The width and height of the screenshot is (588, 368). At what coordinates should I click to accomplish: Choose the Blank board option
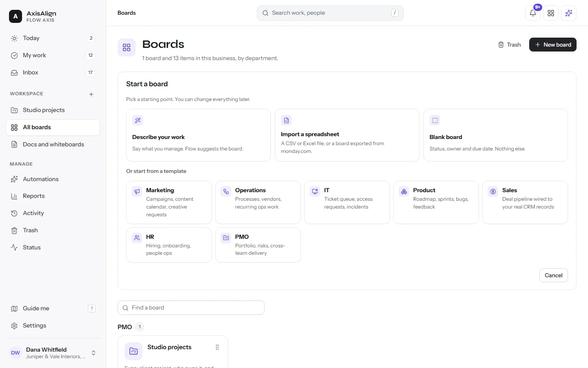496,135
